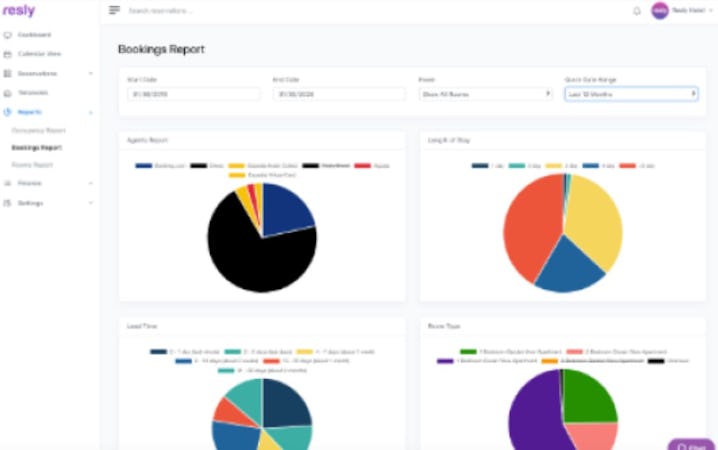
Task: Click the Start Date field
Action: click(x=194, y=94)
